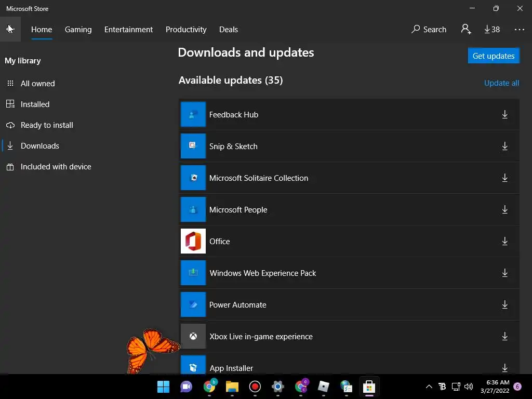Screen dimensions: 532x399
Task: Switch to the Gaming tab
Action: click(78, 30)
